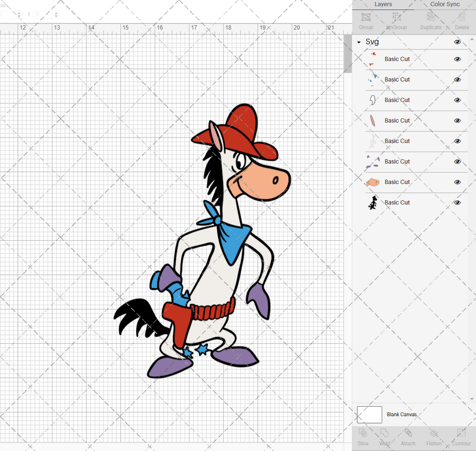Image resolution: width=476 pixels, height=451 pixels.
Task: Switch to the Color Sync tab
Action: (445, 4)
